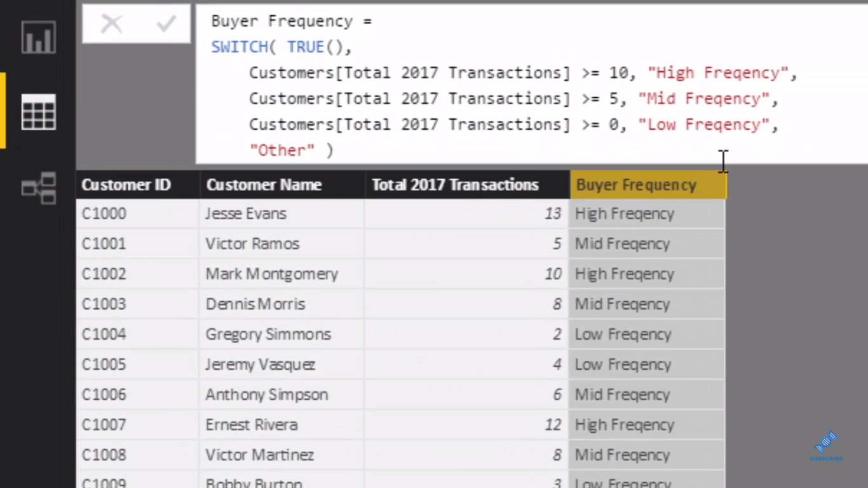Select the Customer Name column header
The width and height of the screenshot is (868, 488).
click(282, 185)
